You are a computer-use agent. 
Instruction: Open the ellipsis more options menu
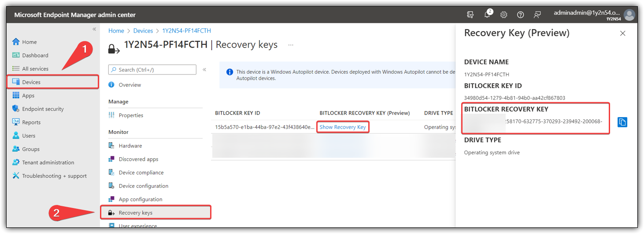pos(291,45)
